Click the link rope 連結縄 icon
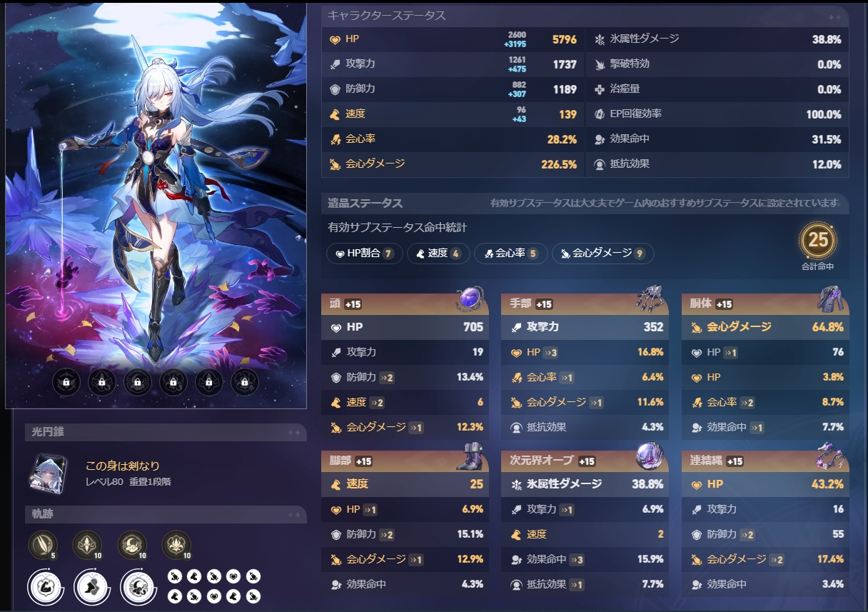 coord(831,456)
